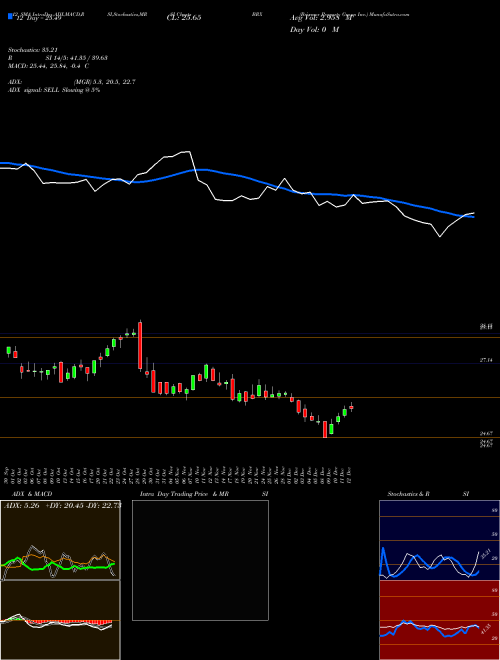Select the 'Day Vol: 0 M' text

pos(314,29)
